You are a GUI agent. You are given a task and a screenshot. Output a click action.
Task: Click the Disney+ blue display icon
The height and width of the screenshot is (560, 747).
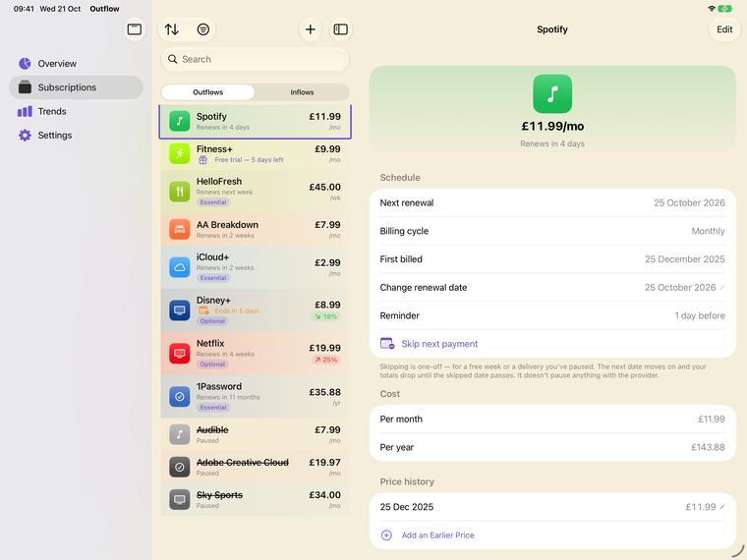pos(180,310)
